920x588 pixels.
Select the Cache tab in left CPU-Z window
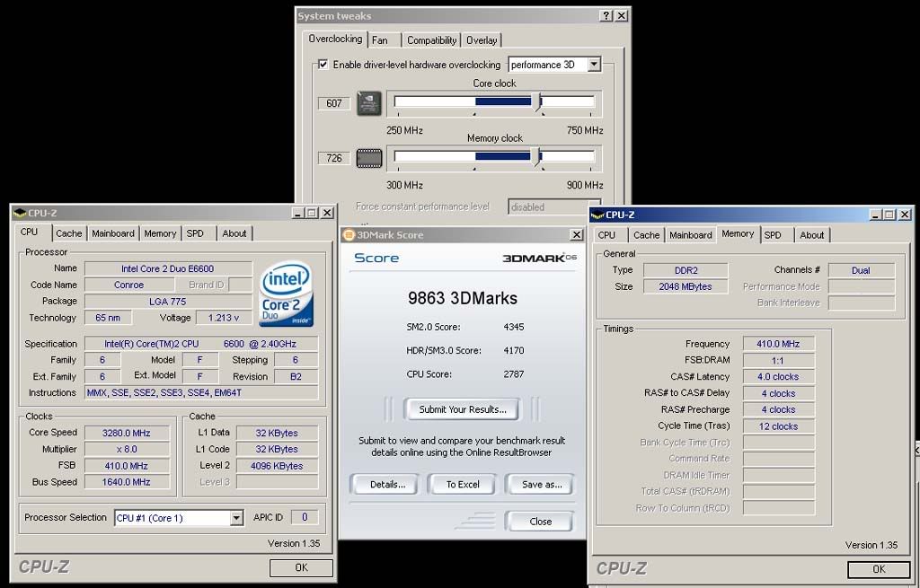[68, 233]
